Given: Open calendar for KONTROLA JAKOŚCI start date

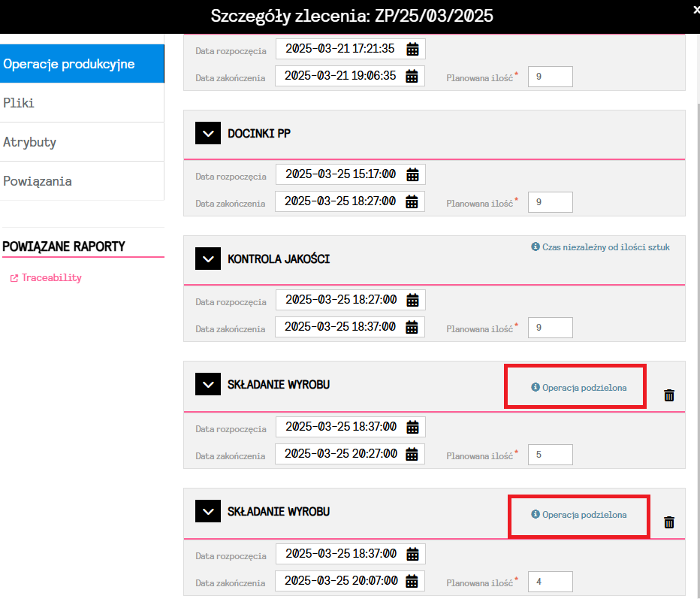Looking at the screenshot, I should [x=412, y=301].
